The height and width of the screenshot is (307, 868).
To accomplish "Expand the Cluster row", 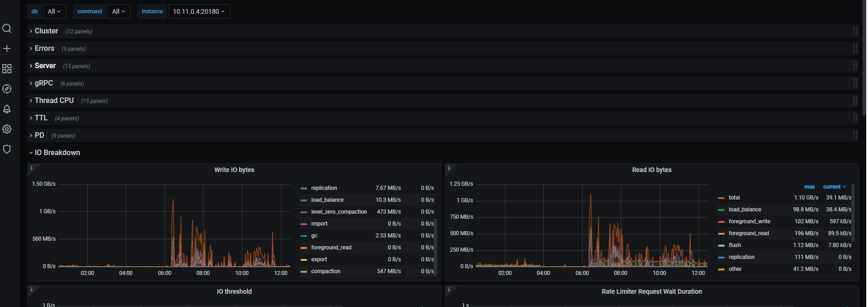I will (46, 31).
